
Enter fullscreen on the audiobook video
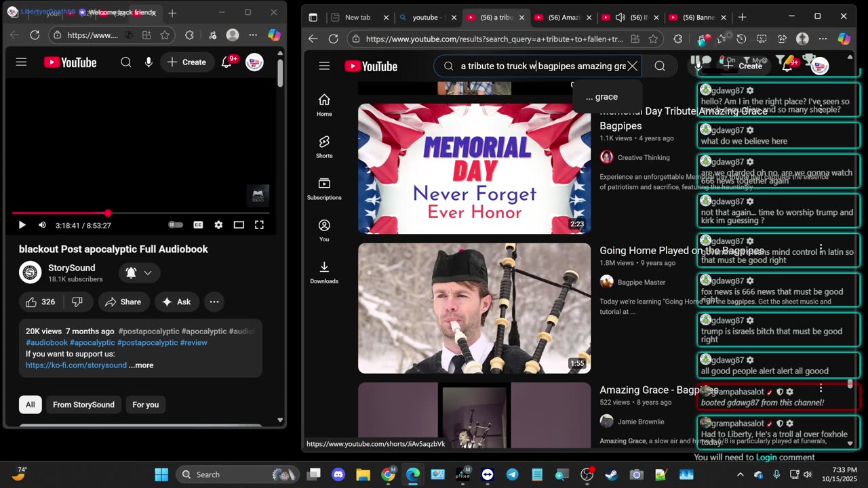click(x=259, y=225)
